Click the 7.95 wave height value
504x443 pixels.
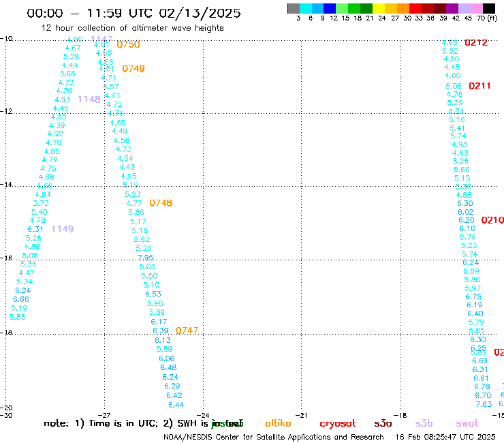click(x=145, y=258)
